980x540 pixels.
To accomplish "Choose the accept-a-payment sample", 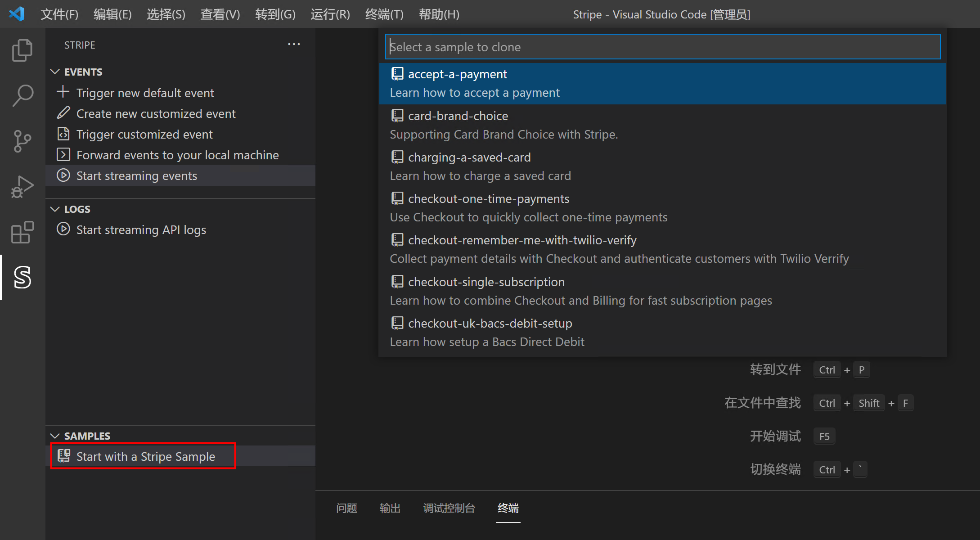I will click(x=662, y=83).
